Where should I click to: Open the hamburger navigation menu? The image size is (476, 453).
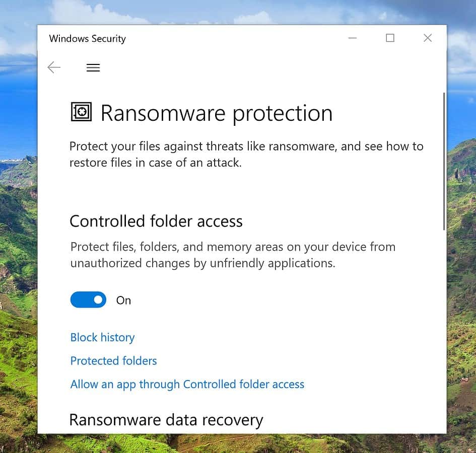93,67
